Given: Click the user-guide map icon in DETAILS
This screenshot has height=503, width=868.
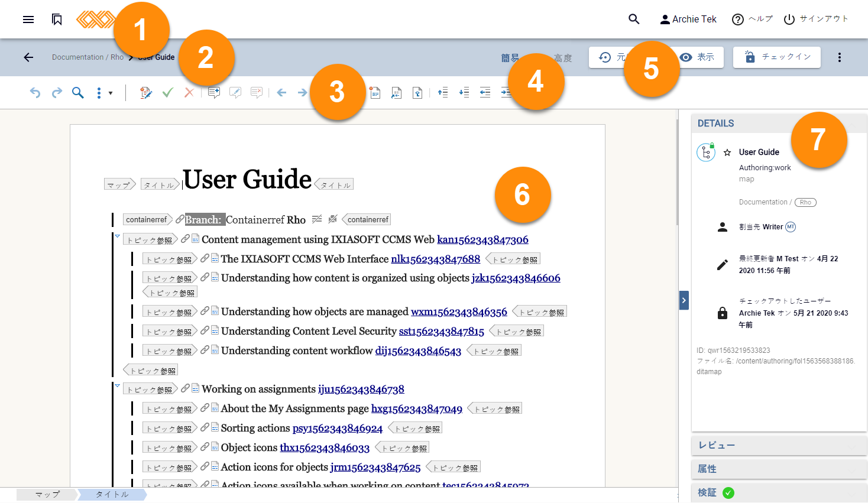Looking at the screenshot, I should [706, 152].
